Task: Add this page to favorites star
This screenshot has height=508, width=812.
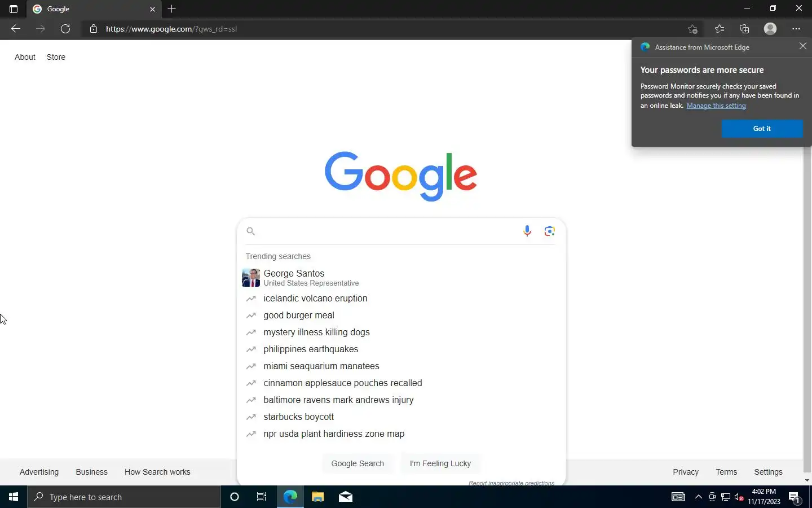Action: (692, 29)
